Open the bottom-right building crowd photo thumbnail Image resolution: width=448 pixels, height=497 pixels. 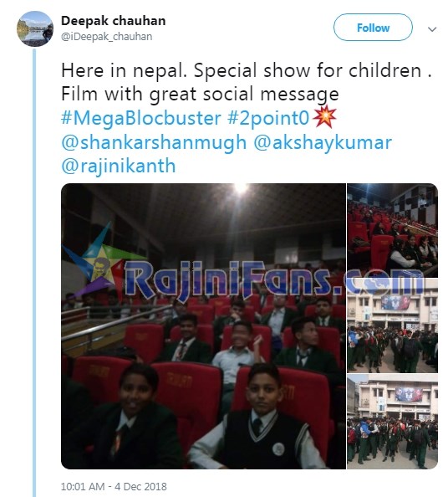point(393,422)
